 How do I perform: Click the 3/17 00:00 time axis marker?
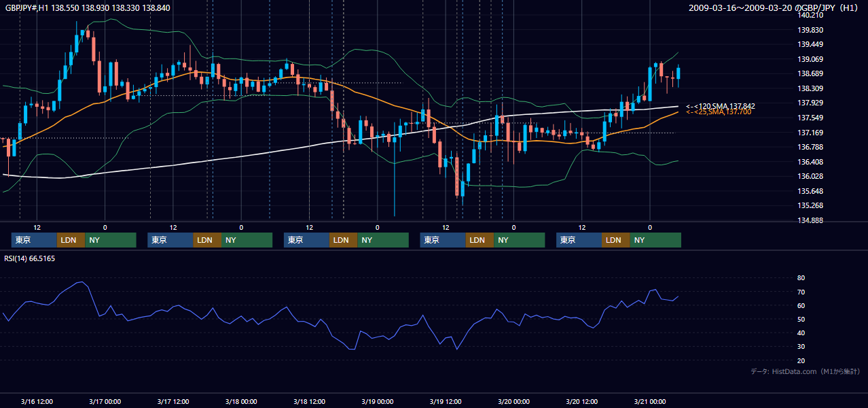[x=105, y=401]
